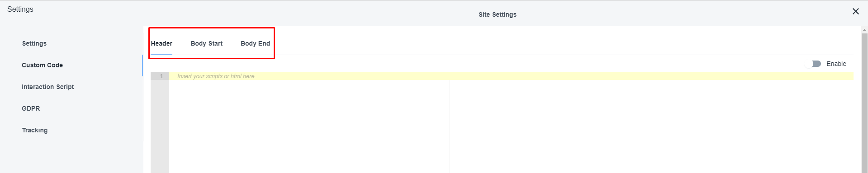Click the Enable label beside the switch
868x173 pixels.
(x=836, y=64)
